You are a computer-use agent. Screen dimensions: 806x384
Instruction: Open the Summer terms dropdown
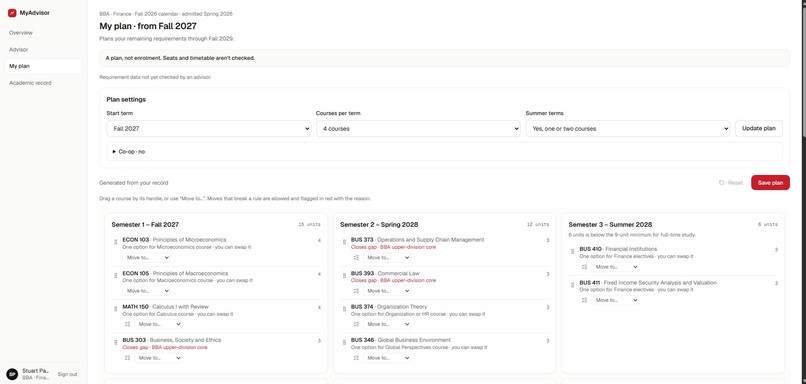tap(628, 129)
